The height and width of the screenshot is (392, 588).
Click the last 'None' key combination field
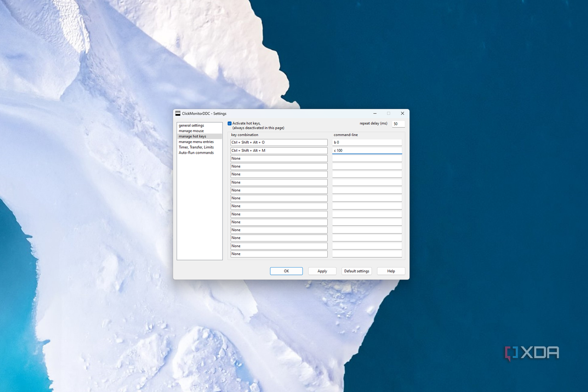279,254
